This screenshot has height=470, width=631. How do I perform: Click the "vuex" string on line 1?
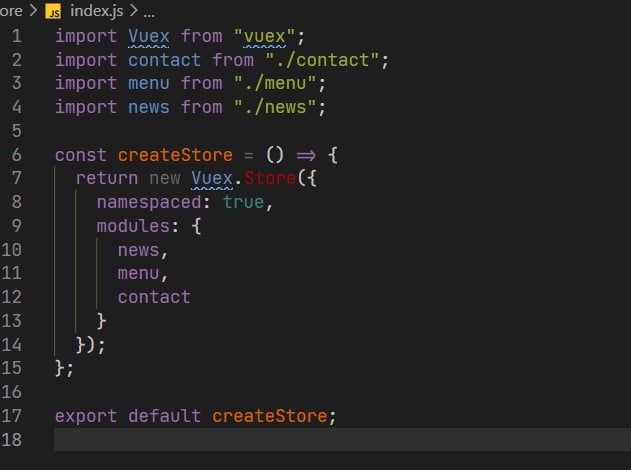point(264,36)
